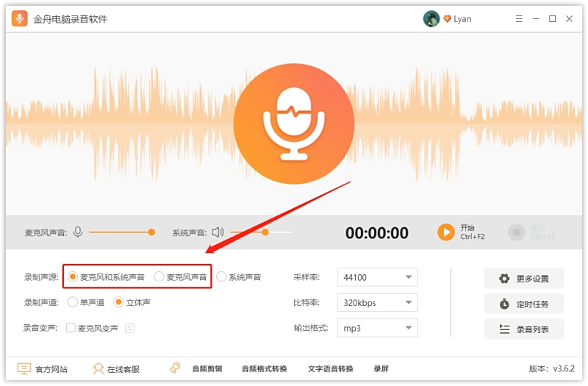Click the system sound volume slider handle
Viewport: 588px width, 386px height.
[265, 232]
